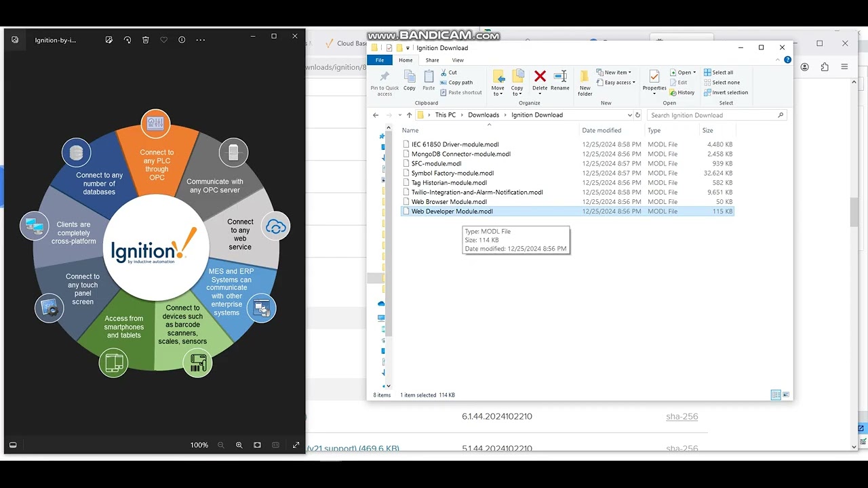Open the File menu in Explorer

[380, 60]
